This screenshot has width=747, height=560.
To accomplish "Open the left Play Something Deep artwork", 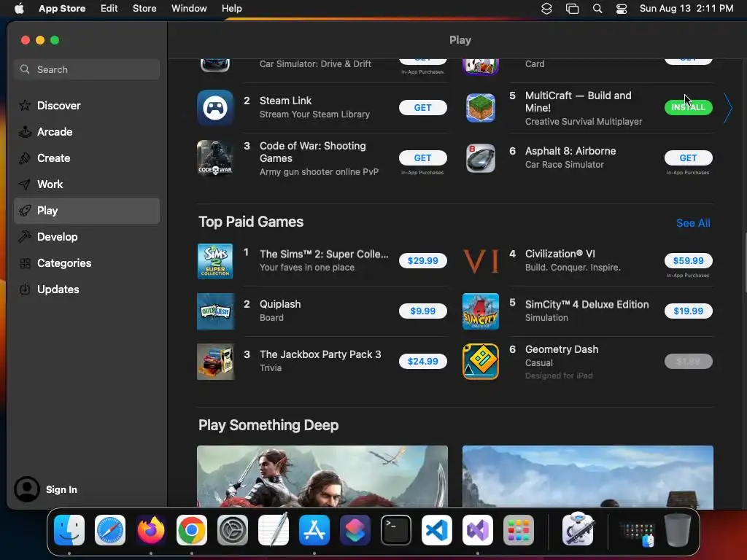I will pos(322,476).
